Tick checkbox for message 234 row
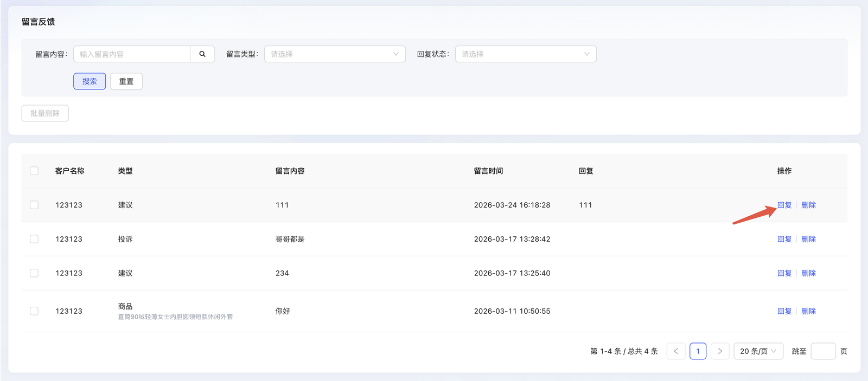Viewport: 868px width, 381px height. click(34, 273)
